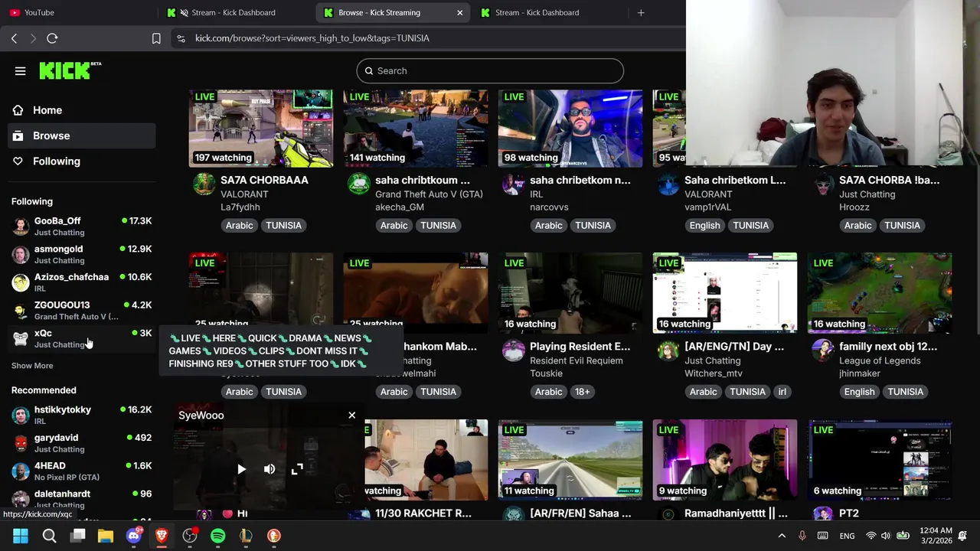Click the irl tag on Witchers_mtv stream
This screenshot has width=980, height=551.
click(782, 392)
